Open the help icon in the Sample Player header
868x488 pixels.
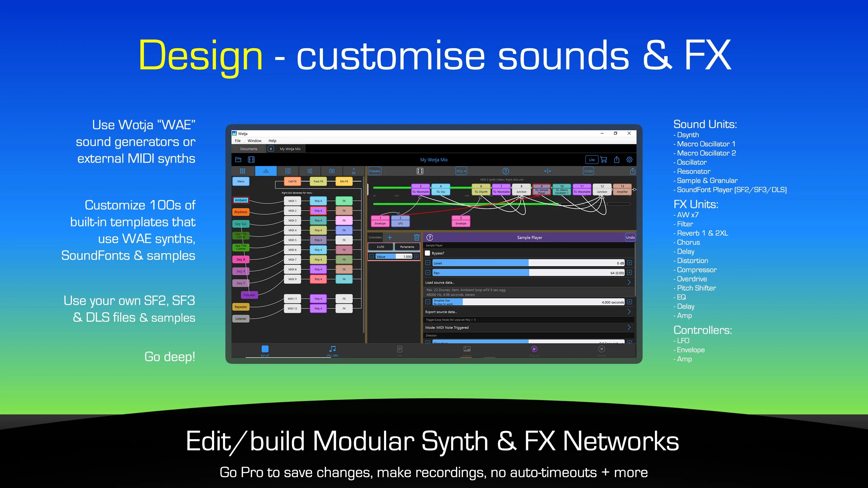pyautogui.click(x=430, y=238)
